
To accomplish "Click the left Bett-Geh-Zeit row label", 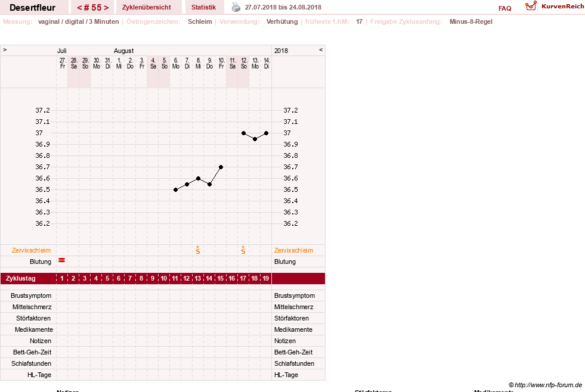I will click(x=32, y=352).
